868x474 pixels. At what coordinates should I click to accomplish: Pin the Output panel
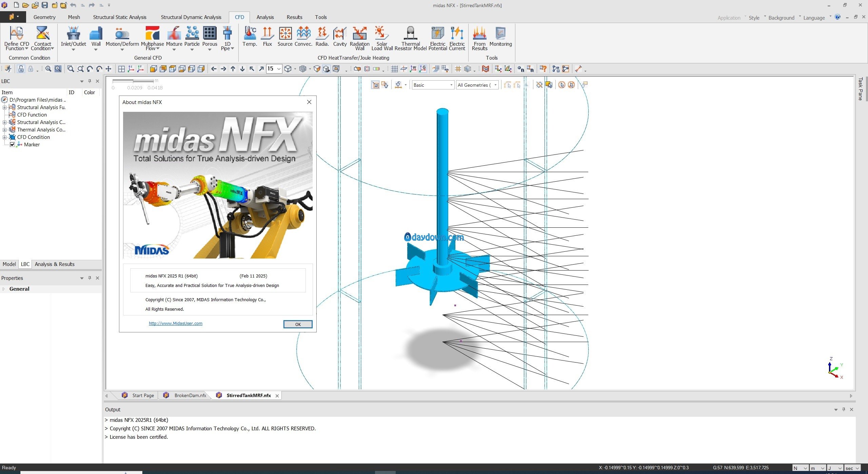[x=844, y=409]
